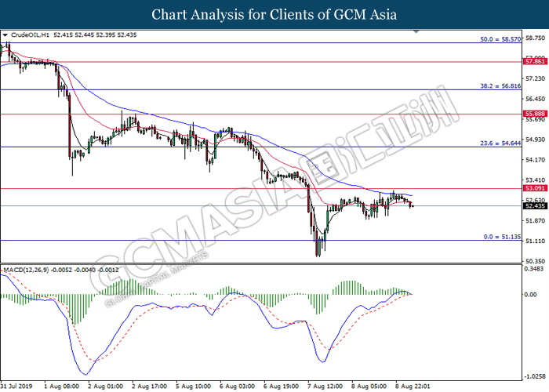This screenshot has width=549, height=392.
Task: Click the red 57.861 price tag
Action: coord(534,60)
